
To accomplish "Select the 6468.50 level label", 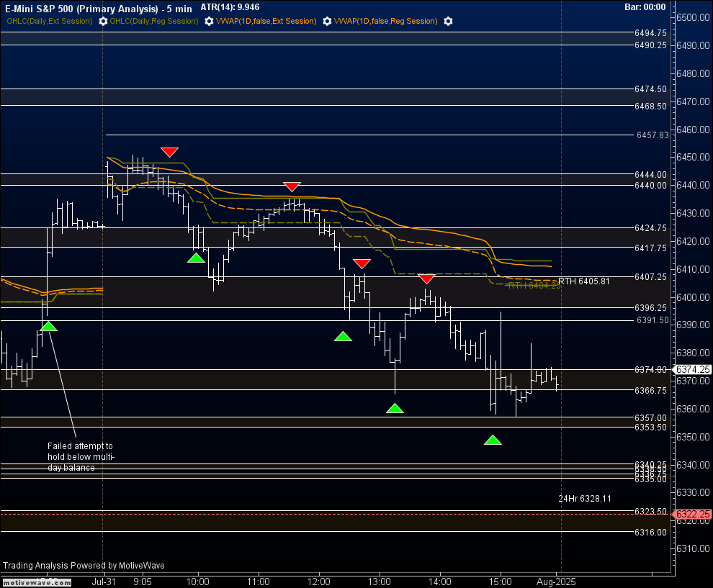I will tap(650, 106).
